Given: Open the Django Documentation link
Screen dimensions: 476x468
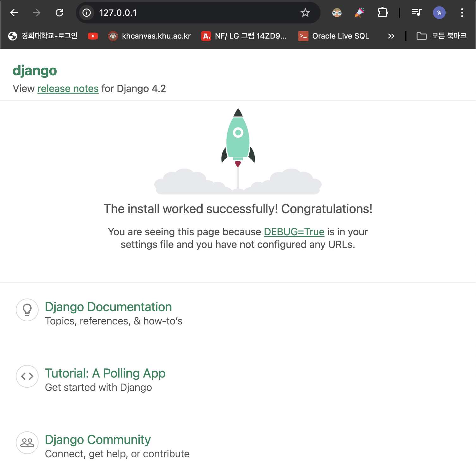Looking at the screenshot, I should (x=108, y=307).
